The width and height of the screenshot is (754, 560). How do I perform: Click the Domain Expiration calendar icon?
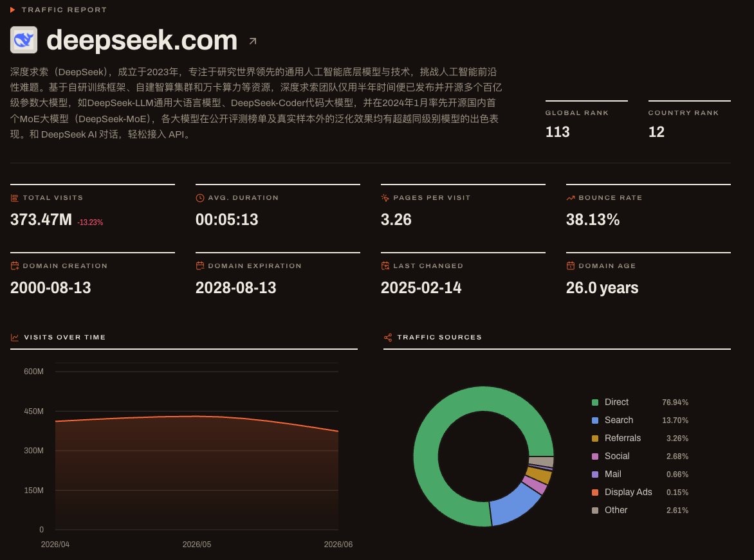tap(200, 266)
